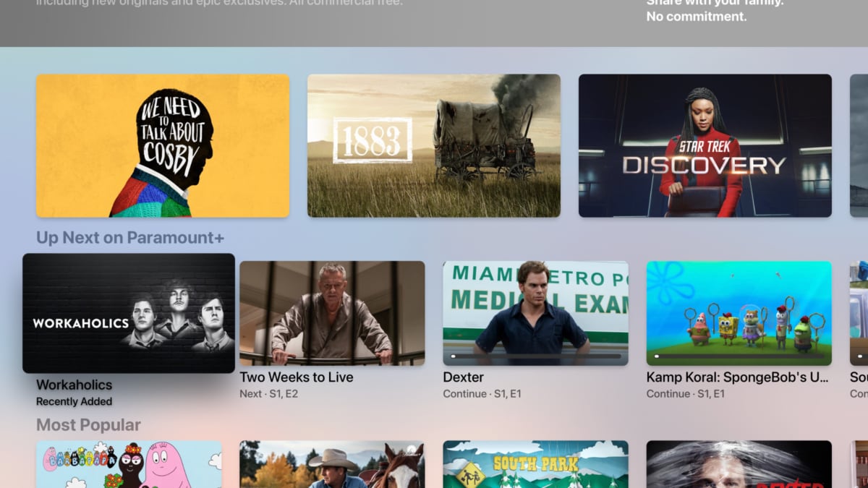The height and width of the screenshot is (488, 868).
Task: Click the Dexter title text
Action: coord(464,377)
